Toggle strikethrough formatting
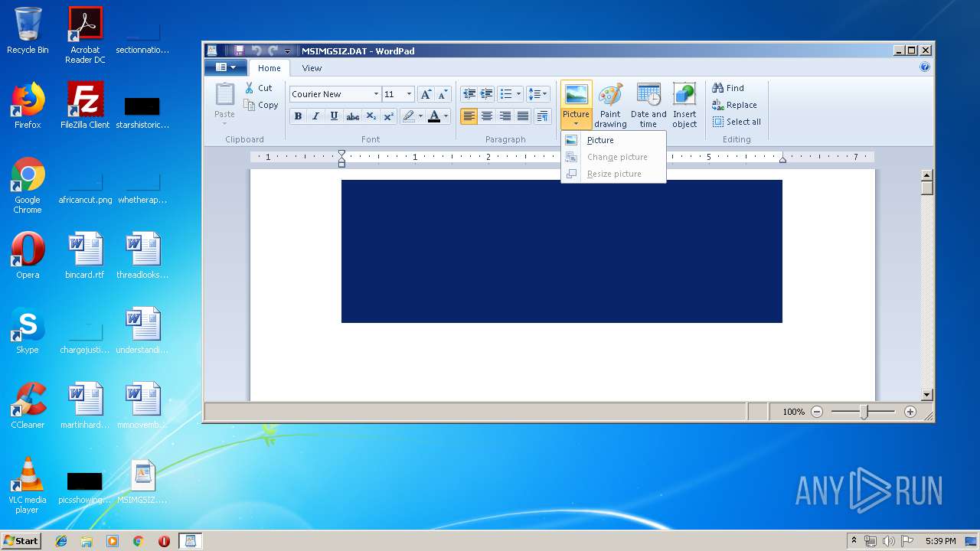This screenshot has width=980, height=551. point(352,116)
